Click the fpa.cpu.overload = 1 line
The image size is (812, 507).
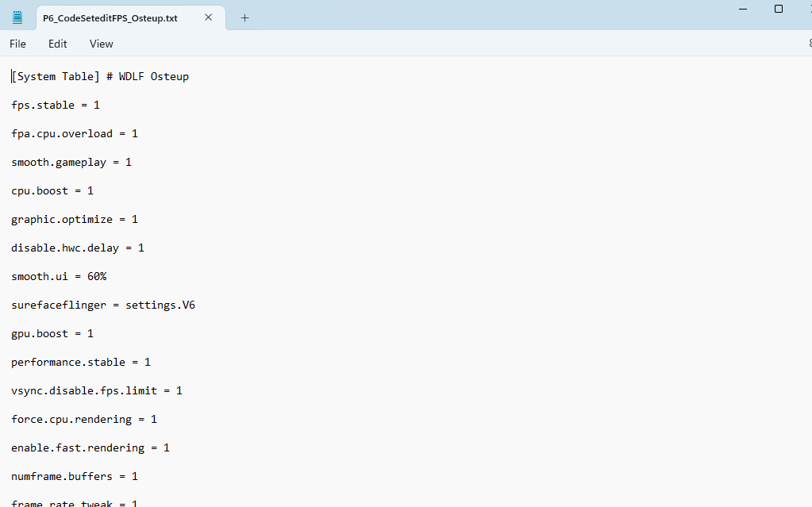[75, 134]
